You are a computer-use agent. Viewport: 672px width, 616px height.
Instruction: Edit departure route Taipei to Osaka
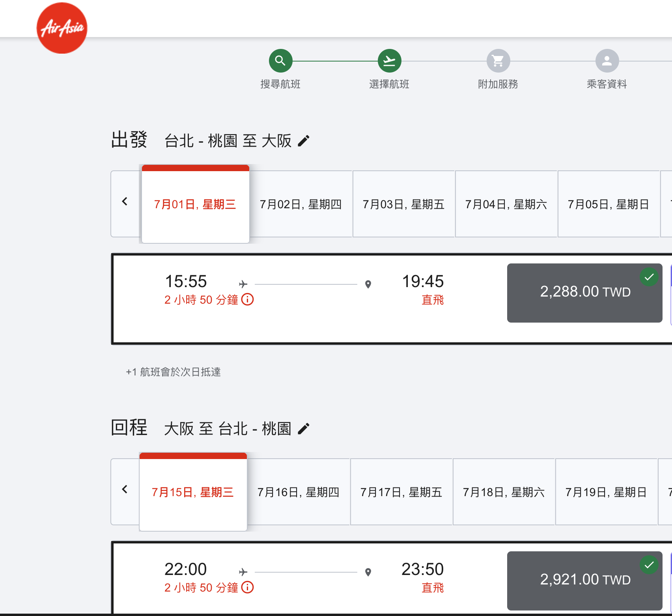coord(304,141)
